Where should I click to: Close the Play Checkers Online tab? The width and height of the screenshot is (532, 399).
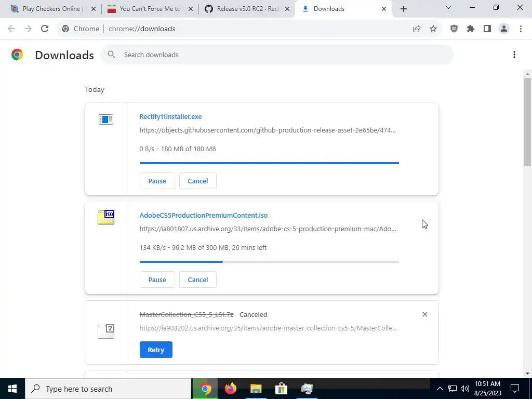(94, 9)
